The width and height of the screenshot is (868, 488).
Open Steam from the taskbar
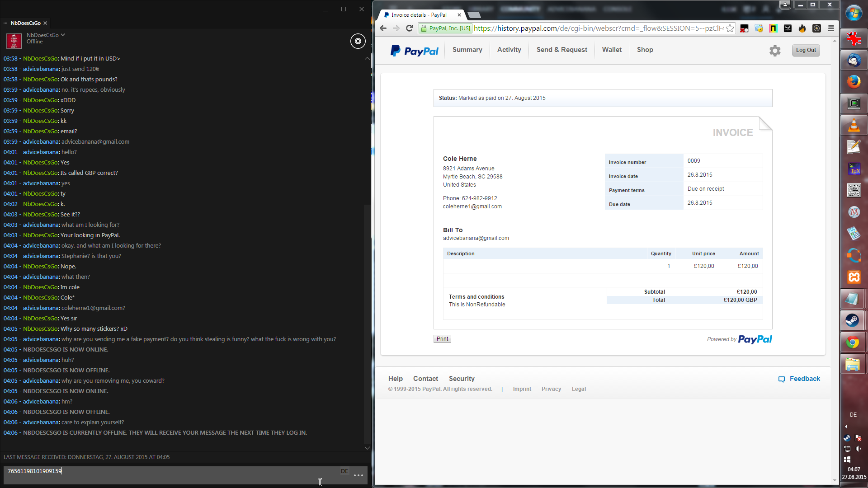pyautogui.click(x=853, y=320)
